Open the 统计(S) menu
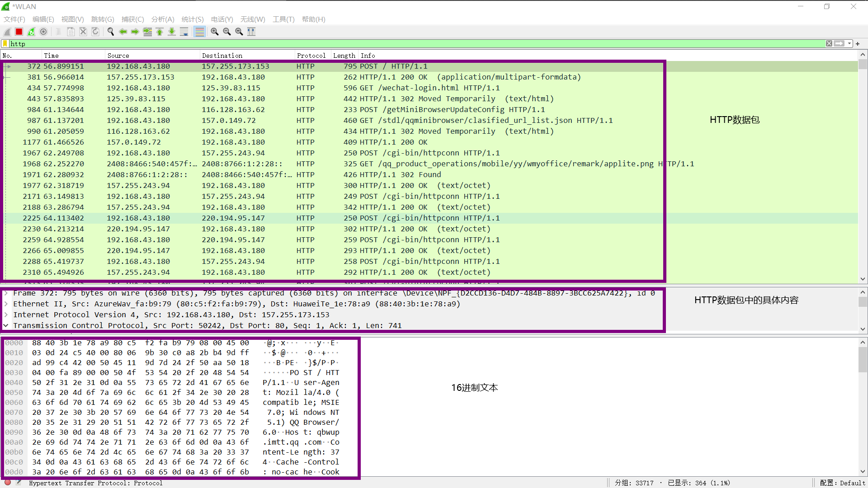 (193, 19)
